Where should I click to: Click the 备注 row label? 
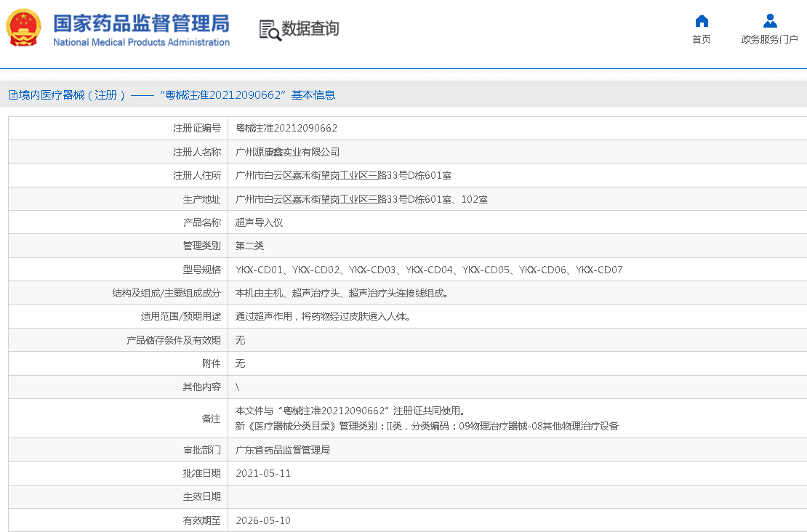pyautogui.click(x=211, y=419)
